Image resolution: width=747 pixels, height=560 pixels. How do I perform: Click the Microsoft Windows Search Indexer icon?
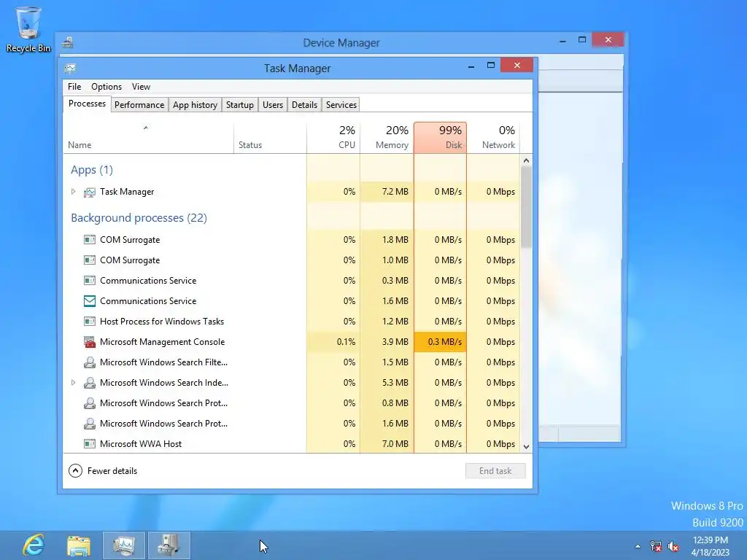[x=90, y=383]
